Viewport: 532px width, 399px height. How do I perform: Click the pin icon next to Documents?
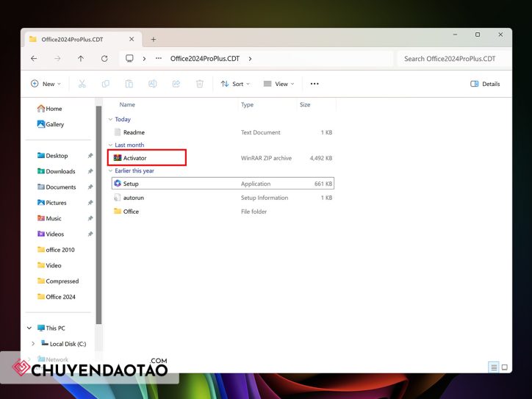click(90, 187)
